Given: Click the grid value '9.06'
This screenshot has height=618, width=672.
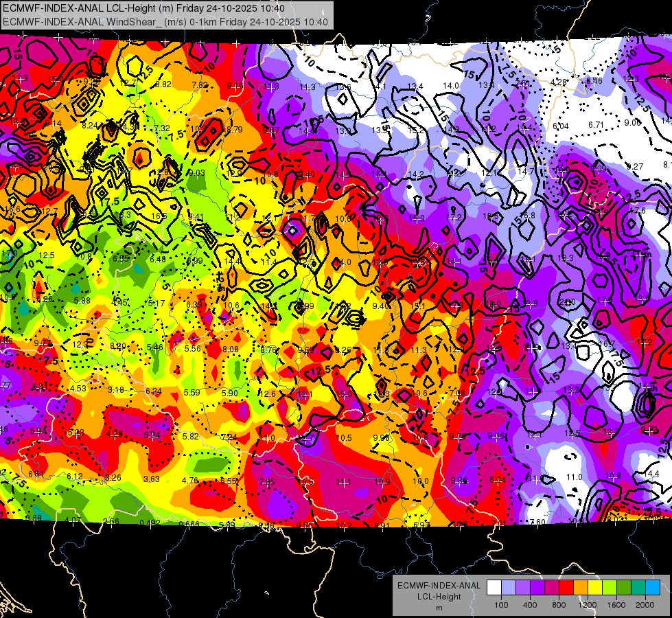Looking at the screenshot, I should (496, 436).
